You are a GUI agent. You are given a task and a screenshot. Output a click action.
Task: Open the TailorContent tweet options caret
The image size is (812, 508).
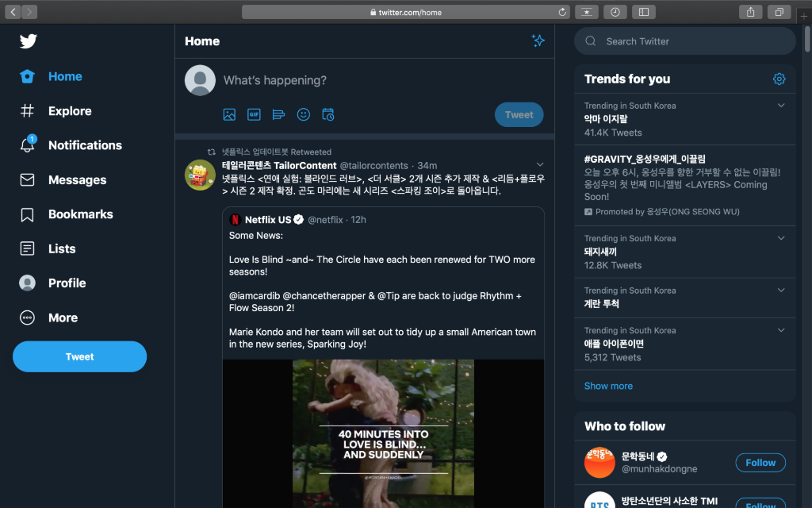tap(539, 165)
